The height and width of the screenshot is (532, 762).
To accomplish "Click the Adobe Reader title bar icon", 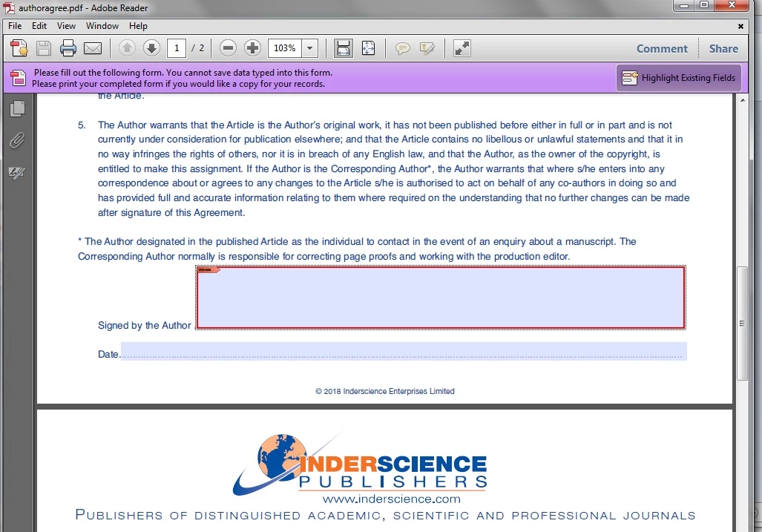I will (9, 7).
